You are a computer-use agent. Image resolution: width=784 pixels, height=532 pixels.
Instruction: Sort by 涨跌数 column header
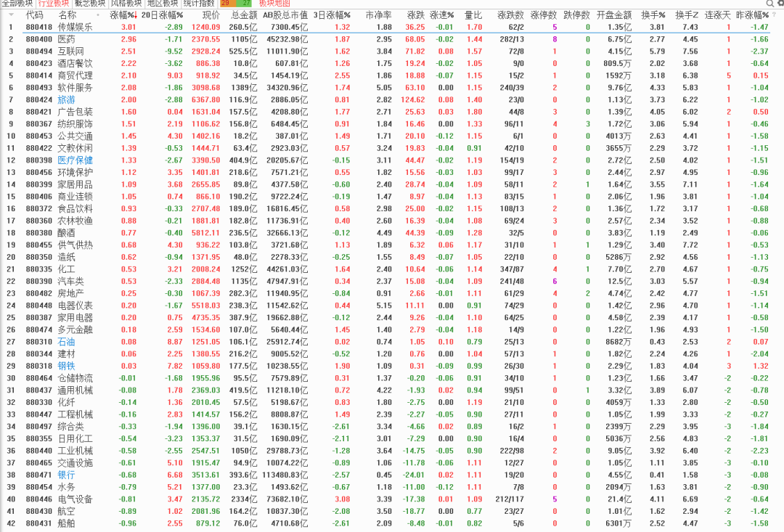pos(510,15)
